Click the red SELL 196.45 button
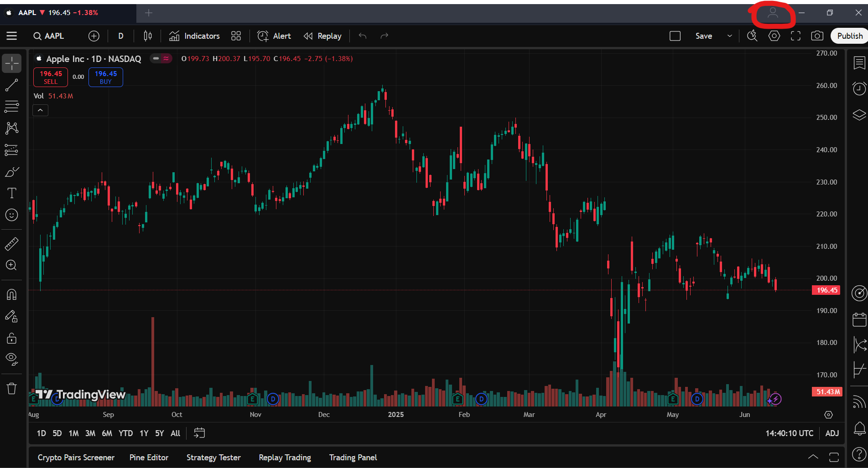 point(51,77)
